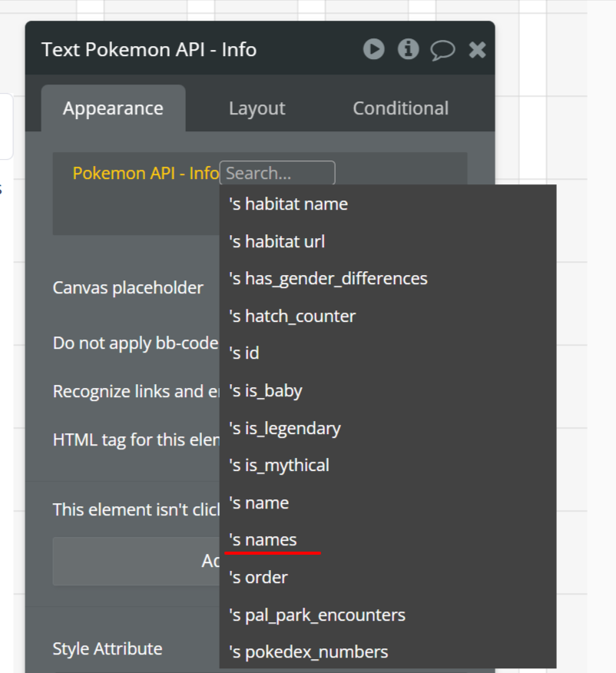616x673 pixels.
Task: Select 's habitat url option
Action: pyautogui.click(x=388, y=241)
